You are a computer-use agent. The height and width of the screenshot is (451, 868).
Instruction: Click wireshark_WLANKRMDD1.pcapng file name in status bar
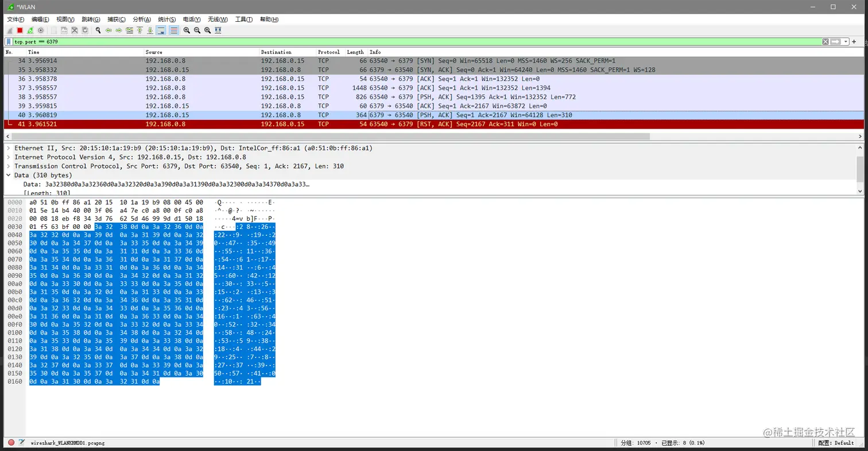pos(68,443)
